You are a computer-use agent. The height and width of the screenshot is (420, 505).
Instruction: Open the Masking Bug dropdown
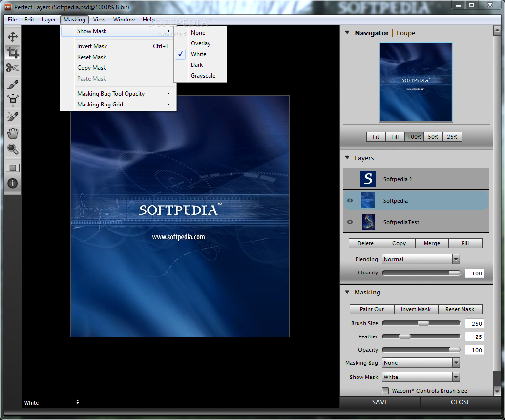click(x=421, y=363)
